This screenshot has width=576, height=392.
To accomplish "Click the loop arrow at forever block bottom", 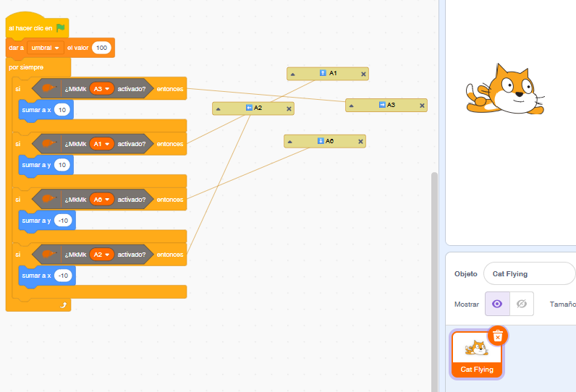I will 63,305.
